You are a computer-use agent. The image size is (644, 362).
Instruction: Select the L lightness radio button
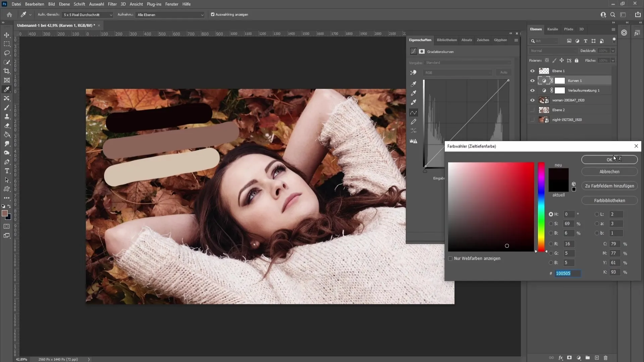597,214
